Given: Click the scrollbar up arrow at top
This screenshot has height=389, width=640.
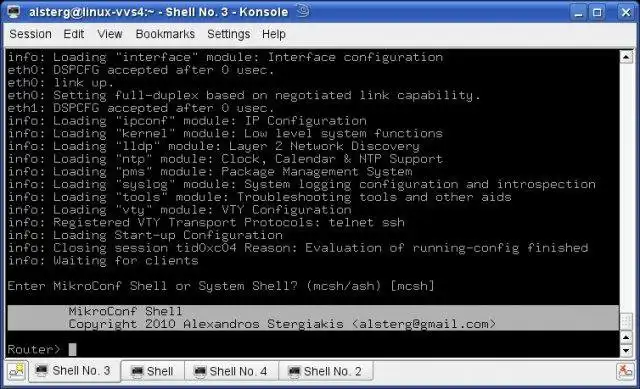Looking at the screenshot, I should click(x=626, y=57).
